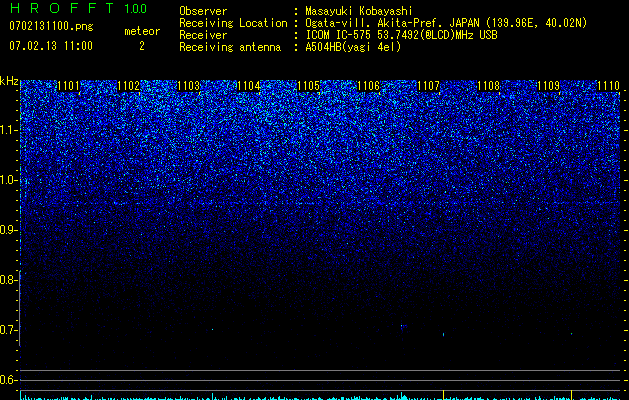This screenshot has height=400, width=629.
Task: Click the 1107 time marker
Action: pyautogui.click(x=428, y=86)
